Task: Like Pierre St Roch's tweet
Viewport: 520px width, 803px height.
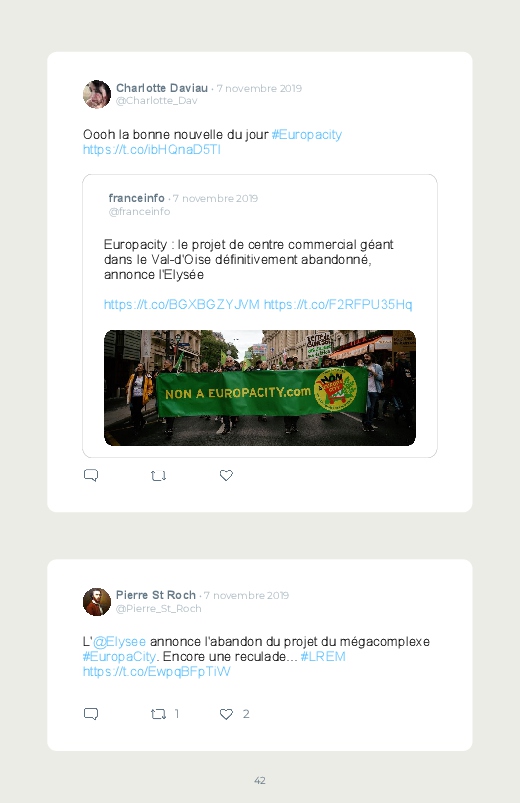Action: click(x=226, y=714)
